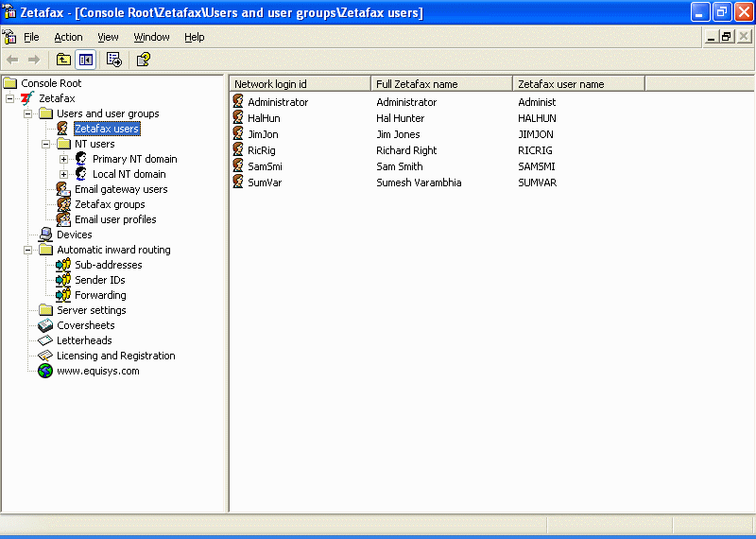756x539 pixels.
Task: Click the Forwarding routing icon
Action: coord(63,295)
